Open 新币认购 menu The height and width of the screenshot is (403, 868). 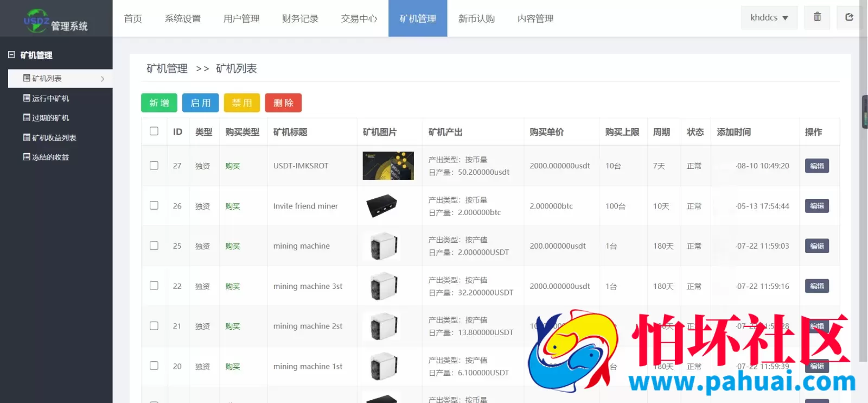476,18
